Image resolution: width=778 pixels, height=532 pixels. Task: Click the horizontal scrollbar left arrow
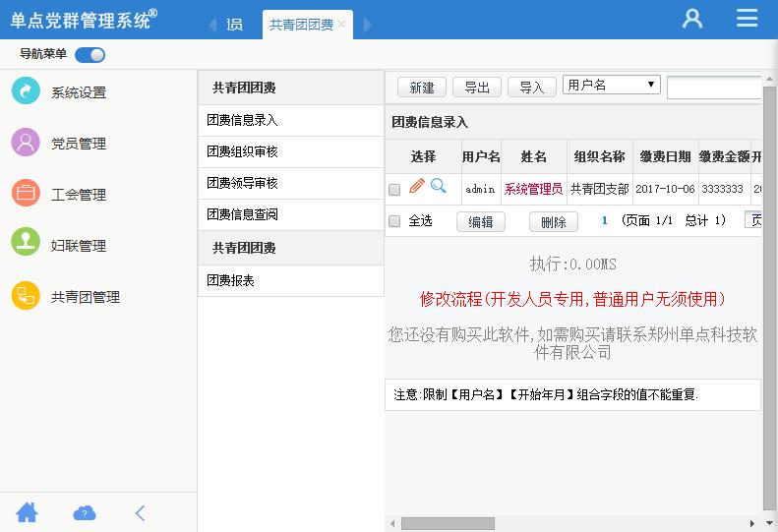(x=392, y=523)
